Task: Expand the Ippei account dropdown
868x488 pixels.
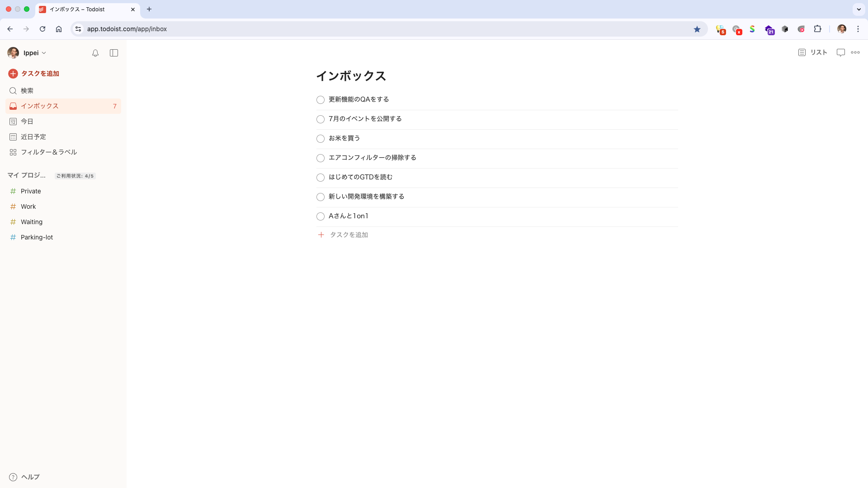Action: pos(32,53)
